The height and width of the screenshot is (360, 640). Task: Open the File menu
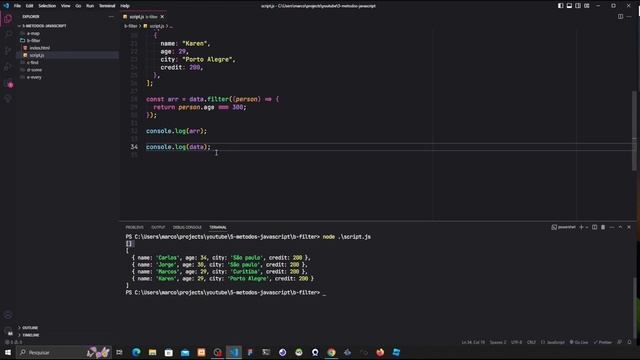click(x=17, y=6)
